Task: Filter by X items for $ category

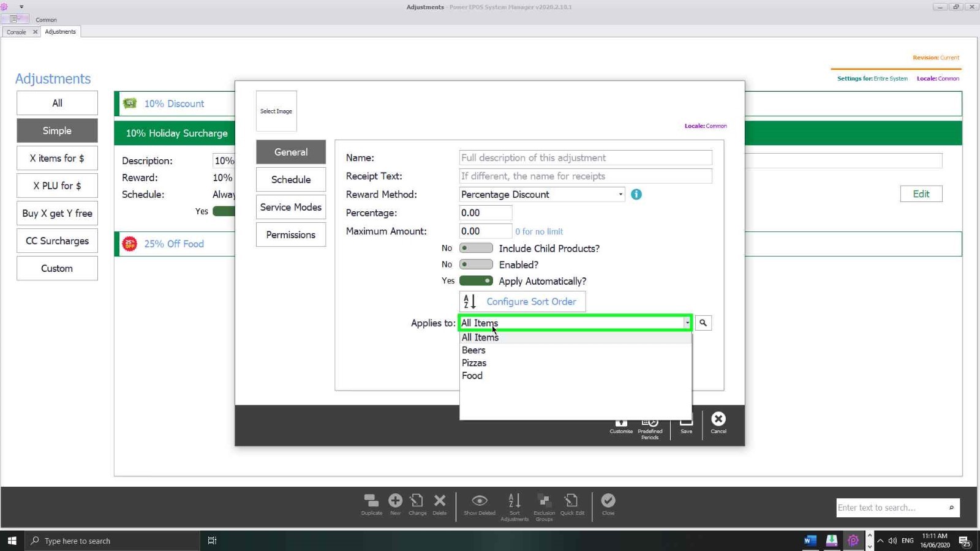Action: pyautogui.click(x=57, y=158)
